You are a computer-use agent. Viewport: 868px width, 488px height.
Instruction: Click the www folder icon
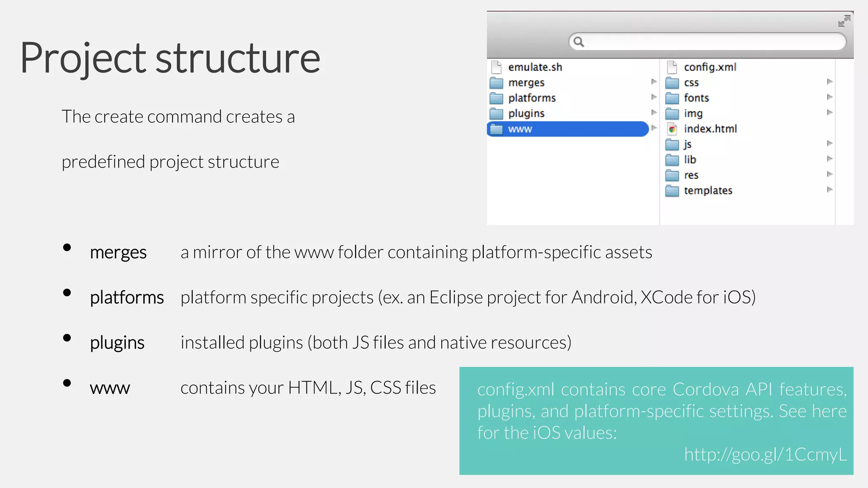click(496, 129)
